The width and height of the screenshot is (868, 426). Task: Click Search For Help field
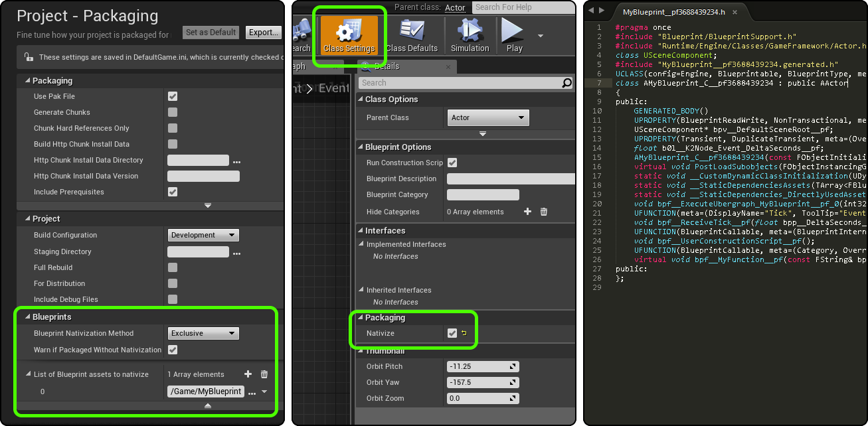coord(523,7)
